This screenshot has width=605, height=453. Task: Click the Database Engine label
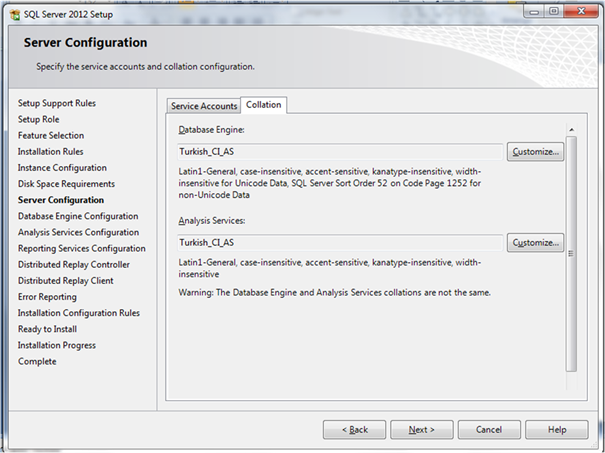click(x=211, y=130)
